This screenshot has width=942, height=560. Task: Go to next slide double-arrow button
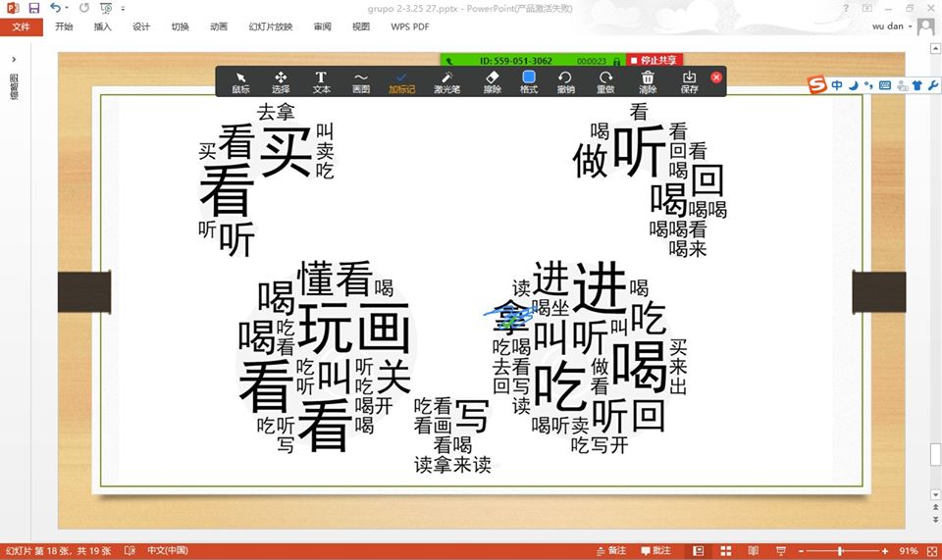(935, 520)
